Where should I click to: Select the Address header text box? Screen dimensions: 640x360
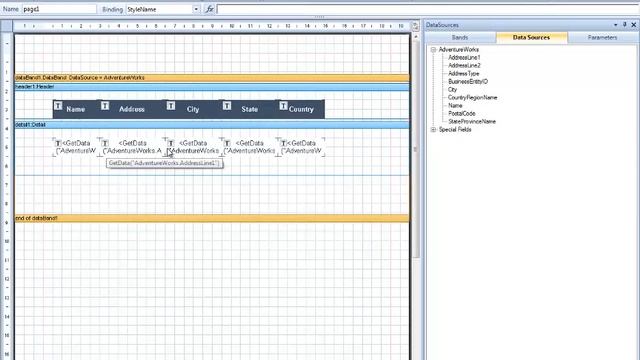[132, 109]
